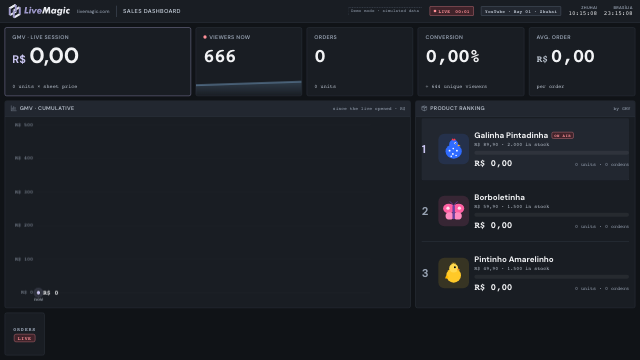Screen dimensions: 640x360
Task: Click Pintinho Amarelinho R$ 0,00 revenue
Action: pos(493,287)
